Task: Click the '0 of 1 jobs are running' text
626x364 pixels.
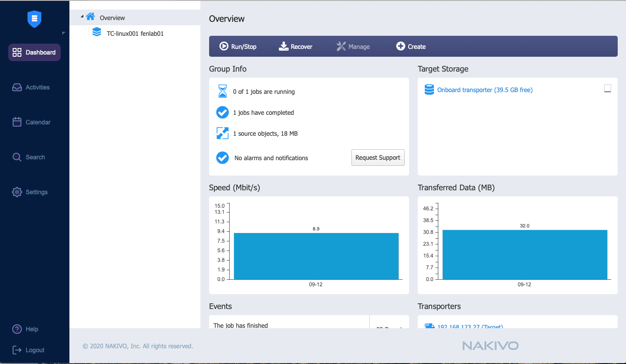Action: click(x=264, y=92)
